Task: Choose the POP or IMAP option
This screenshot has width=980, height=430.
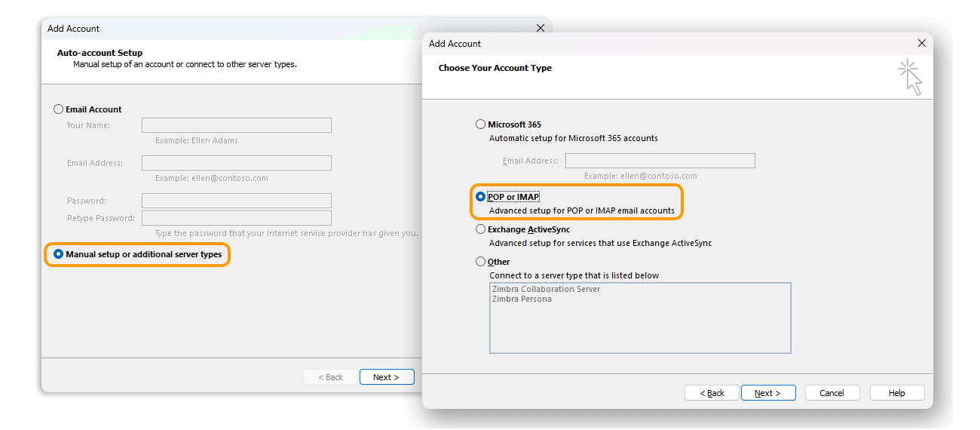Action: tap(481, 197)
